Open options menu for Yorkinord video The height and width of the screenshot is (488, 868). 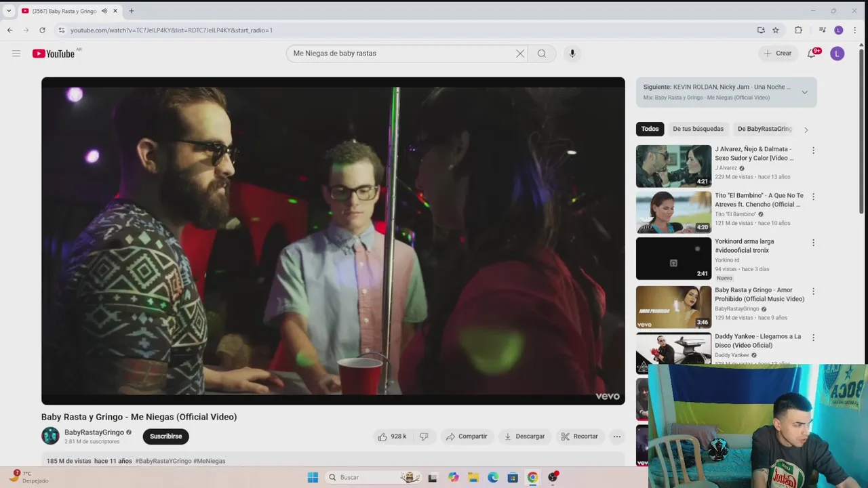[813, 243]
